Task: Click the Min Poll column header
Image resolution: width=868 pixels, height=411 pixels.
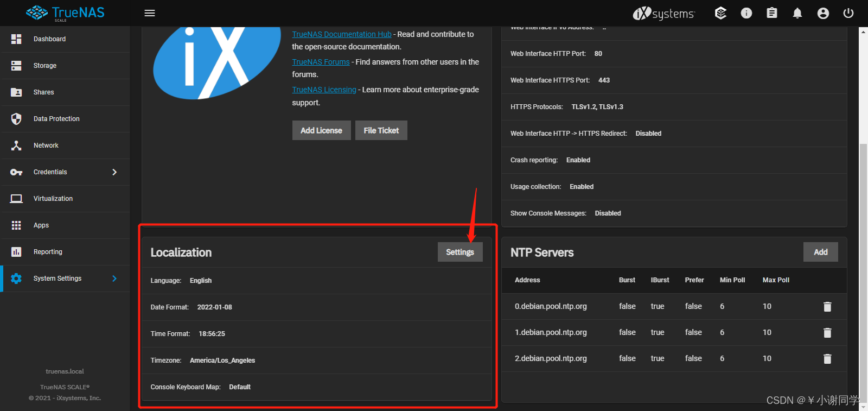Action: pyautogui.click(x=732, y=280)
